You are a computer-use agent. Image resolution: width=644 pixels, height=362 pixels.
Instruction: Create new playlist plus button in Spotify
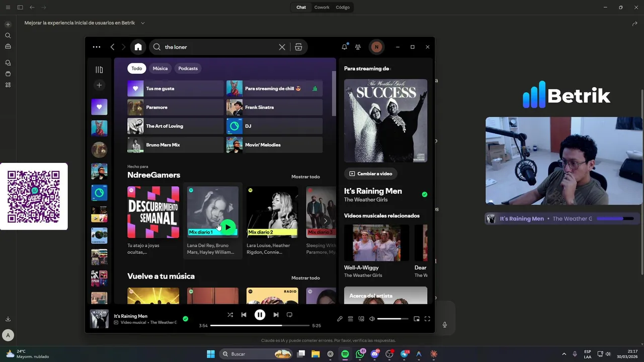pyautogui.click(x=99, y=85)
